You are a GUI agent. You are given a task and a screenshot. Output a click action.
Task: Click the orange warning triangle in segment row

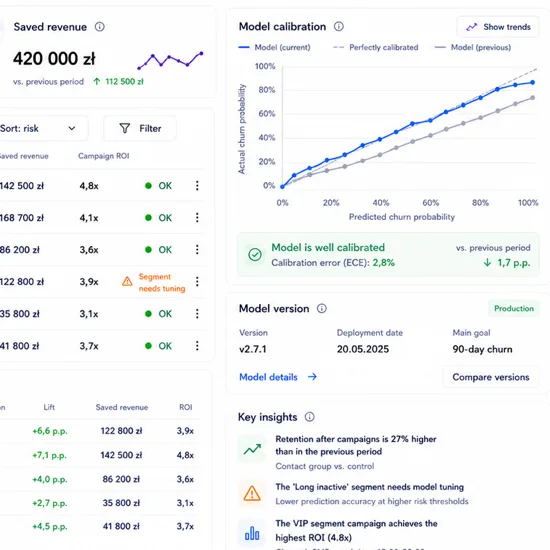[x=127, y=281]
